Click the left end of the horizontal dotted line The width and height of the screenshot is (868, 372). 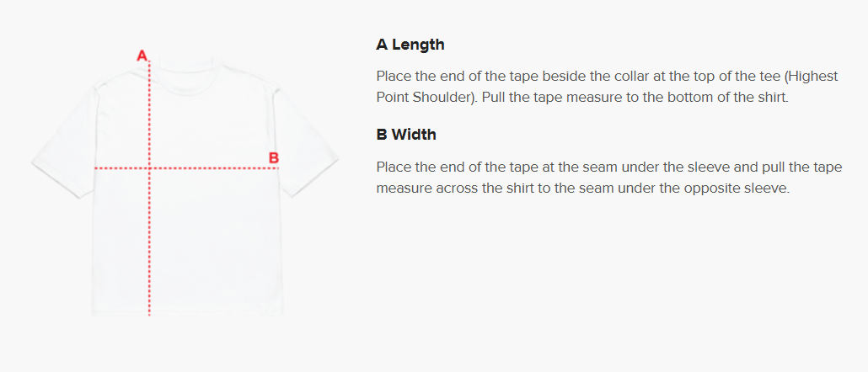pyautogui.click(x=96, y=167)
